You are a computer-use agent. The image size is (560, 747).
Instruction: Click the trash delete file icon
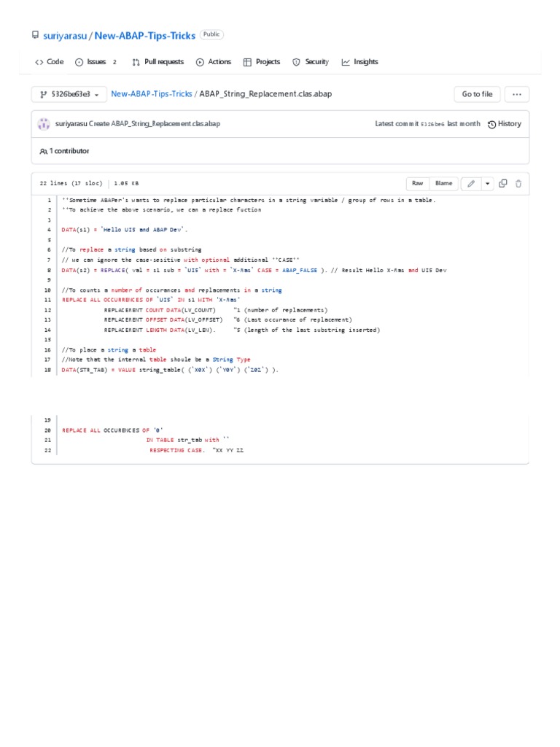point(518,184)
